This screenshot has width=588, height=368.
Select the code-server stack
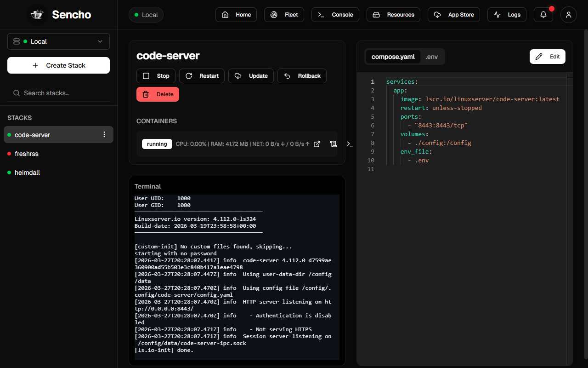coord(58,135)
